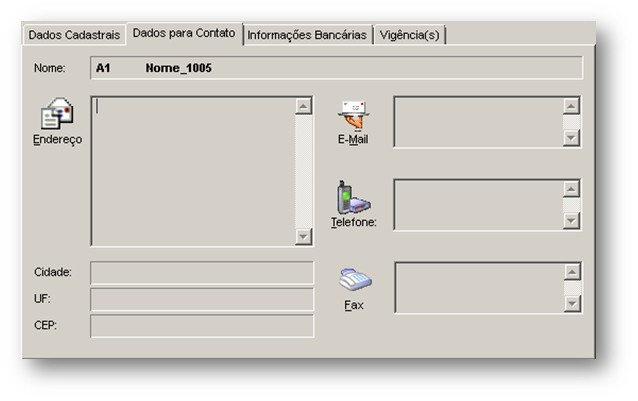The width and height of the screenshot is (638, 401).
Task: Click the Telefone text box
Action: [x=478, y=205]
